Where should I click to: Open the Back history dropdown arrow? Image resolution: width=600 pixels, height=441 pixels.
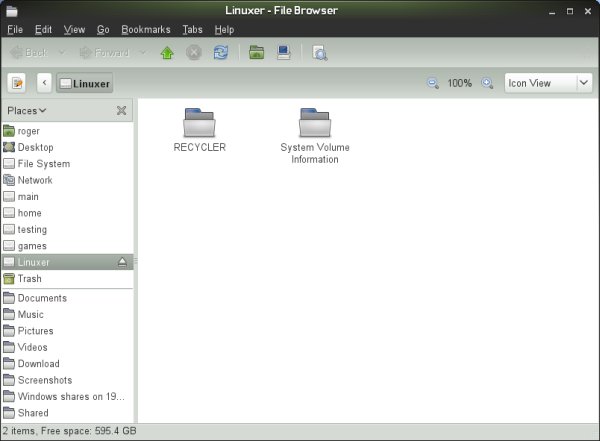(x=62, y=52)
